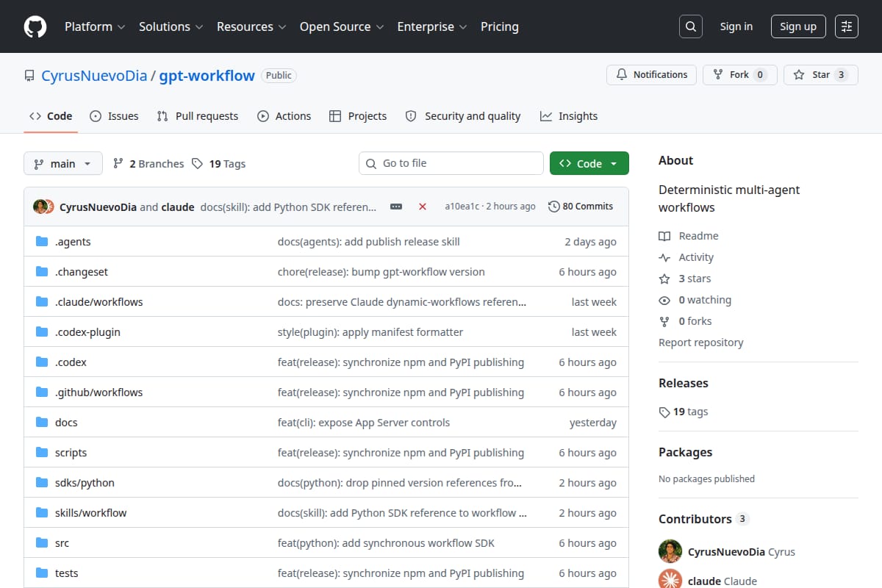Click claude contributor avatar

[x=670, y=579]
